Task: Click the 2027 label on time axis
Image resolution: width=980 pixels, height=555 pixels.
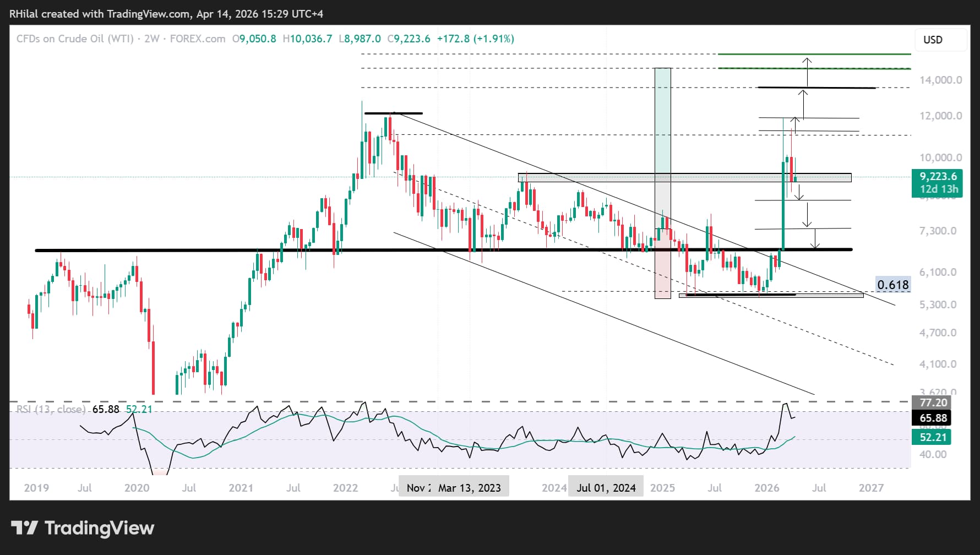Action: (x=872, y=488)
